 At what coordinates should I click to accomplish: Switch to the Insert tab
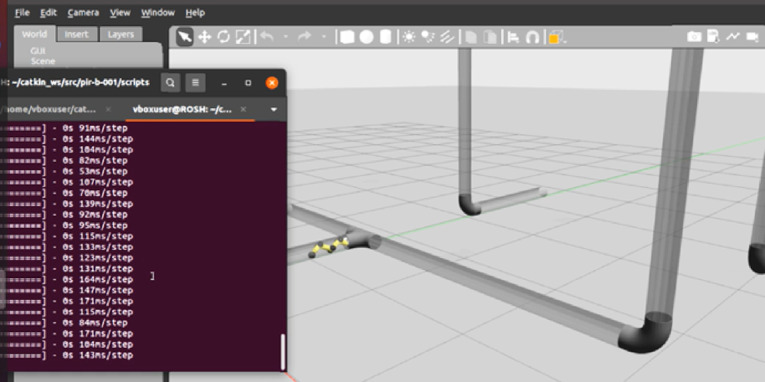tap(77, 34)
